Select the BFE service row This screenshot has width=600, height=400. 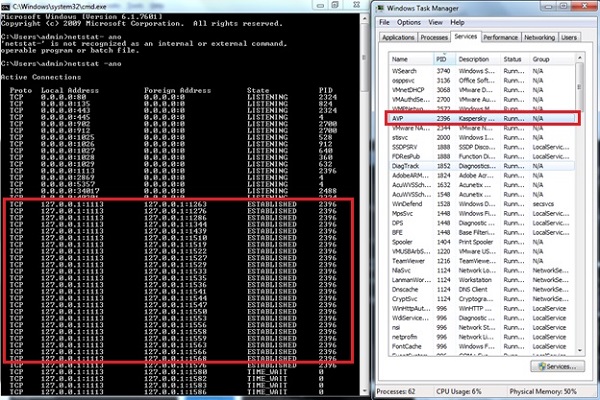482,232
